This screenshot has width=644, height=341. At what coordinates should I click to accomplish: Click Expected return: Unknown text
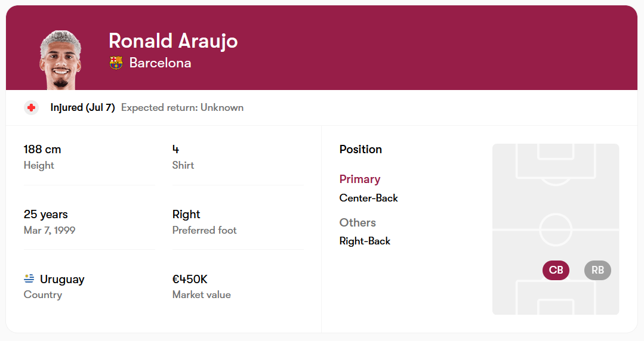182,108
